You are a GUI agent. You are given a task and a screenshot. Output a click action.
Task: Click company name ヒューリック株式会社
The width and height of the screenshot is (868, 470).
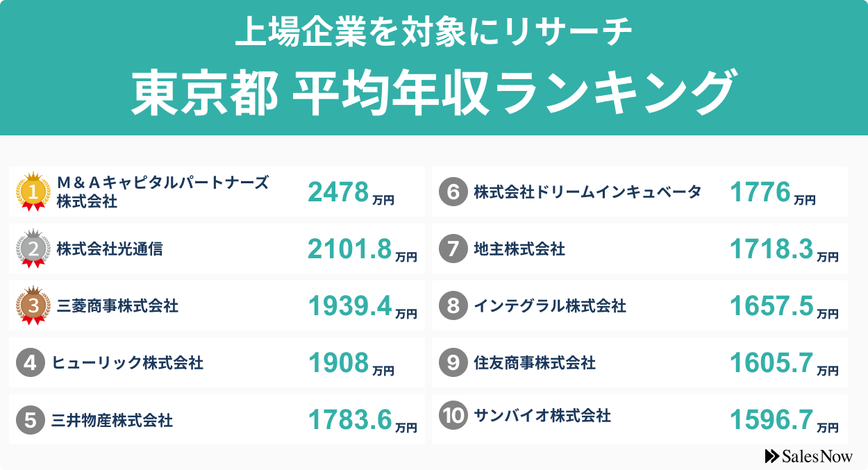point(127,362)
